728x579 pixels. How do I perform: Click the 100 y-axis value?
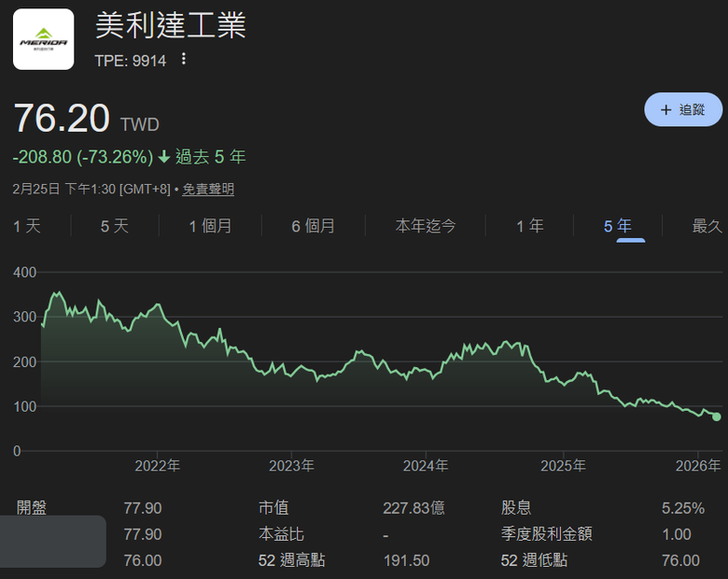tap(24, 406)
